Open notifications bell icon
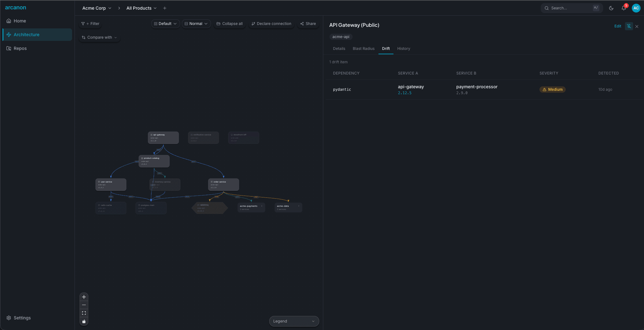Screen dimensions: 644x330 [x=623, y=8]
